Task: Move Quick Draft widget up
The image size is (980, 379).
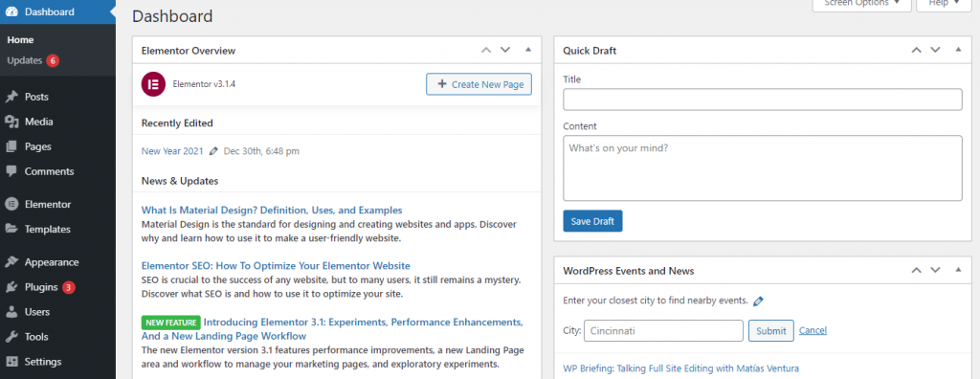Action: tap(916, 50)
